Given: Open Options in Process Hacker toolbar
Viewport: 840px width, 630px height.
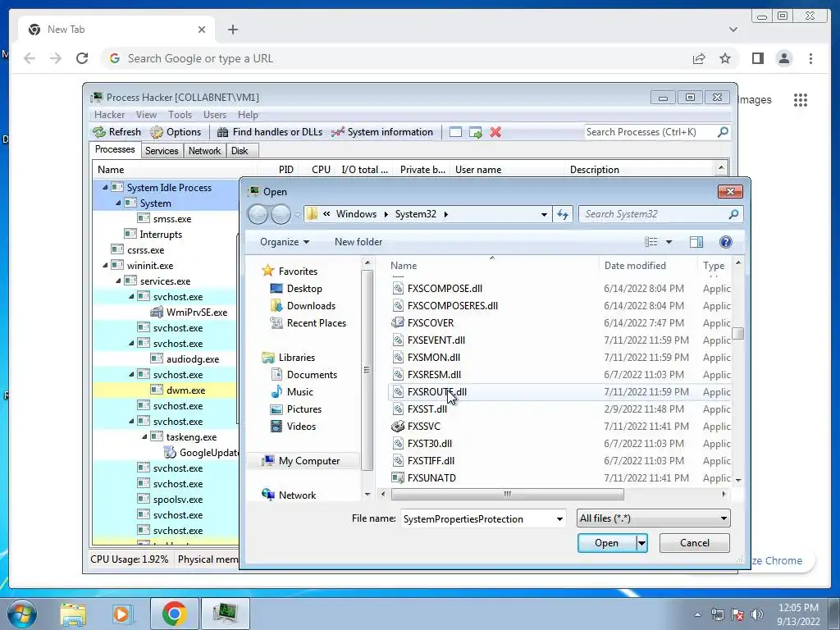Looking at the screenshot, I should click(x=176, y=132).
